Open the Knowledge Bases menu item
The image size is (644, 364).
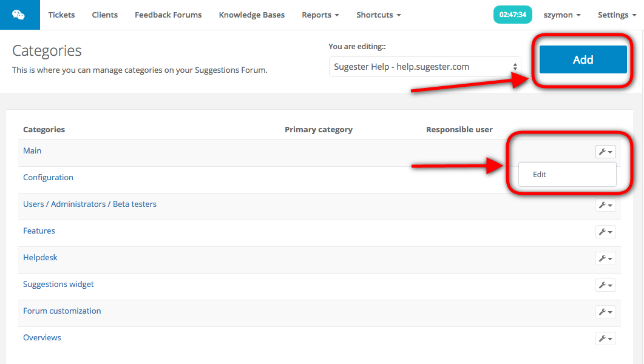251,15
